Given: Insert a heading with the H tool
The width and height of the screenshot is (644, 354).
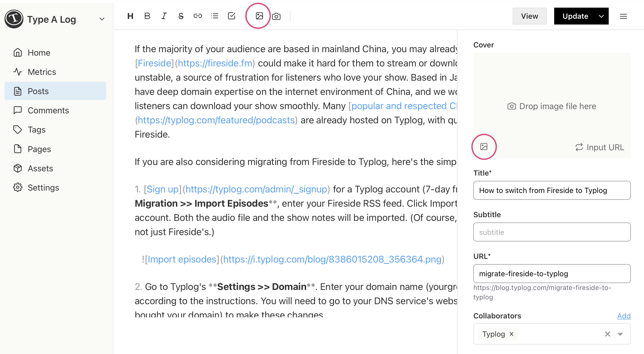Looking at the screenshot, I should pyautogui.click(x=130, y=16).
